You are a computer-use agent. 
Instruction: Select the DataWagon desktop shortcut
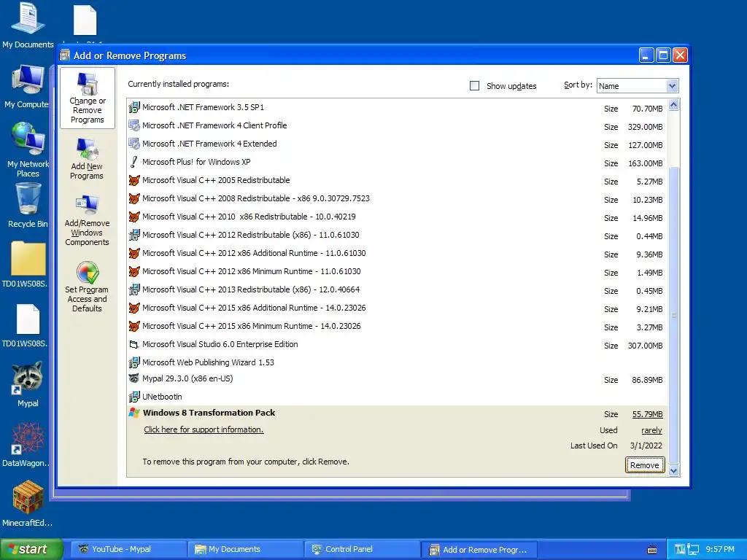click(26, 444)
